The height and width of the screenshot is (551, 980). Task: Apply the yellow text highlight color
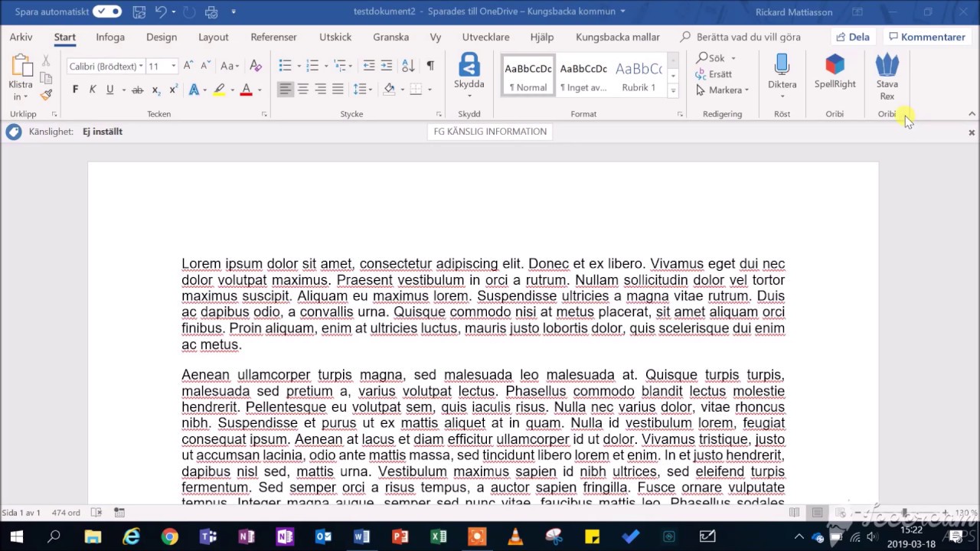pos(219,90)
